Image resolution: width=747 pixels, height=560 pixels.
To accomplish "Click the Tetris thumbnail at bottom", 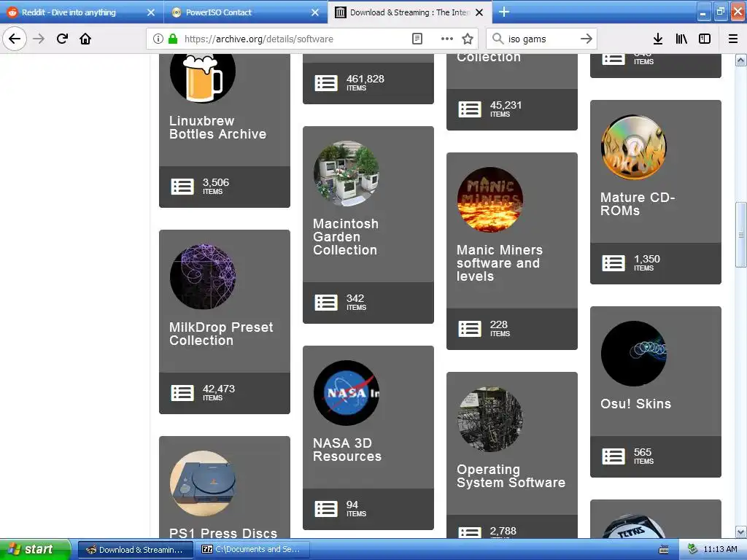I will (x=634, y=526).
